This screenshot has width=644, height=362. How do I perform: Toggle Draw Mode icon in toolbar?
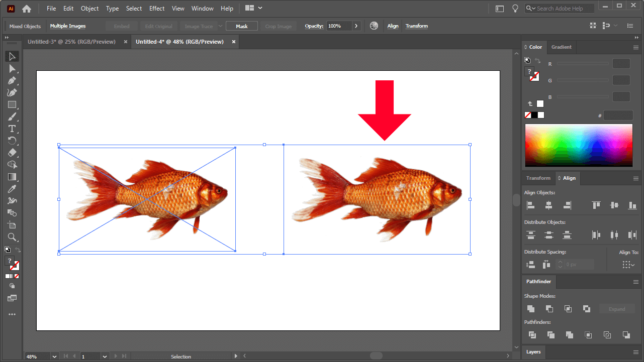click(x=12, y=286)
